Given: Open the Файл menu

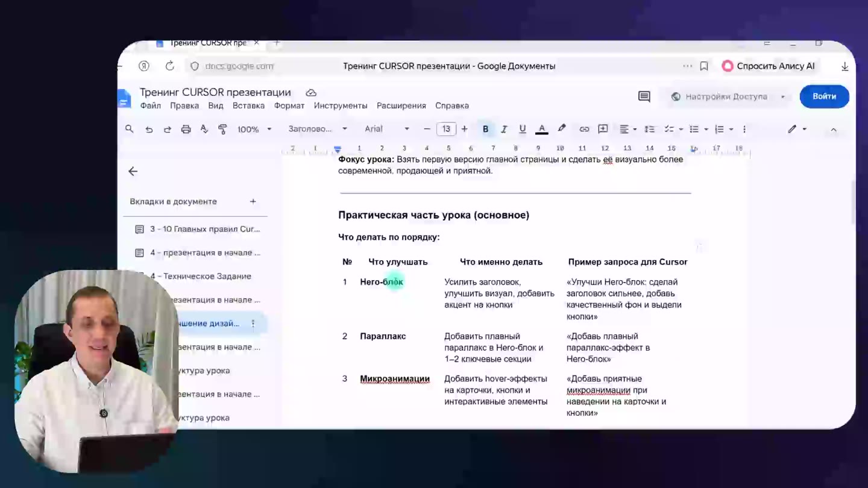Looking at the screenshot, I should click(151, 105).
